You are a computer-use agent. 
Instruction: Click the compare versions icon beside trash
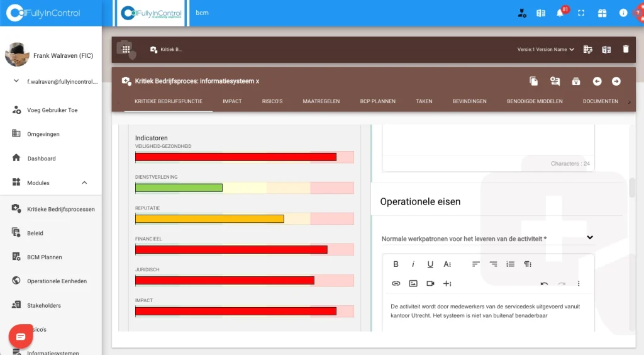pyautogui.click(x=606, y=50)
